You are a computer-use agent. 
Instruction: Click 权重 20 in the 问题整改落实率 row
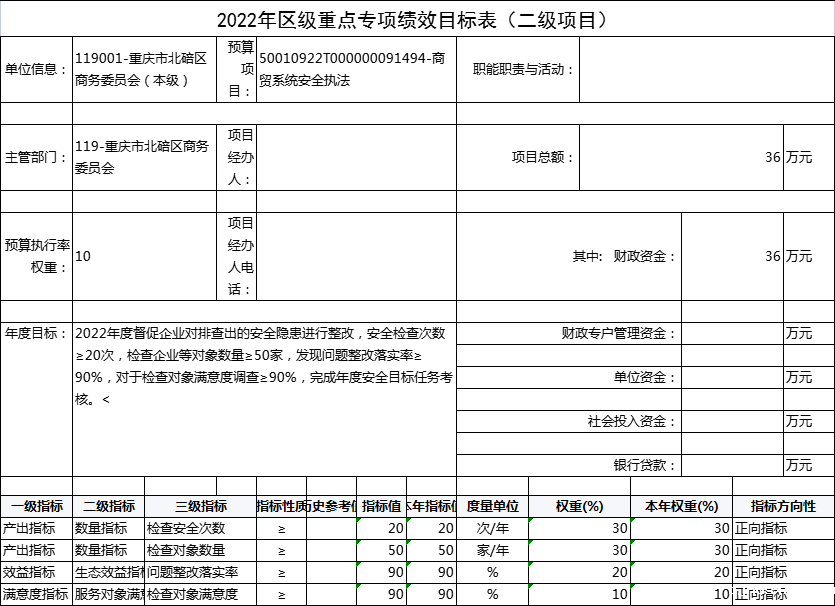(579, 572)
